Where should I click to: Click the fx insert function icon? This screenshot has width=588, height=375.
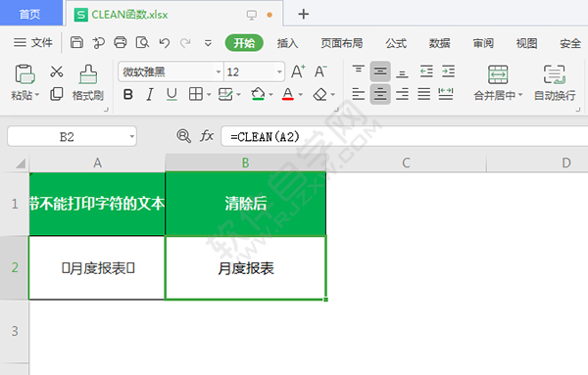(x=207, y=136)
